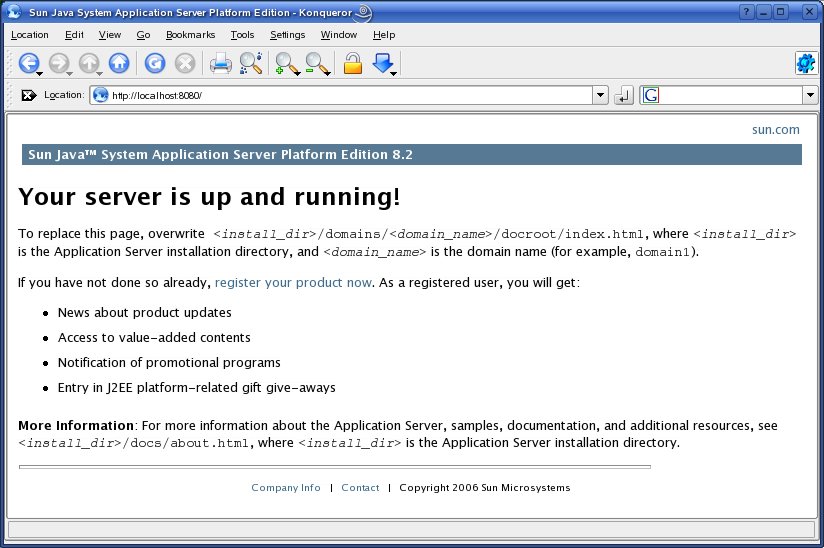Click 'Notification of promotional programs' bullet
Image resolution: width=824 pixels, height=548 pixels.
click(x=169, y=363)
